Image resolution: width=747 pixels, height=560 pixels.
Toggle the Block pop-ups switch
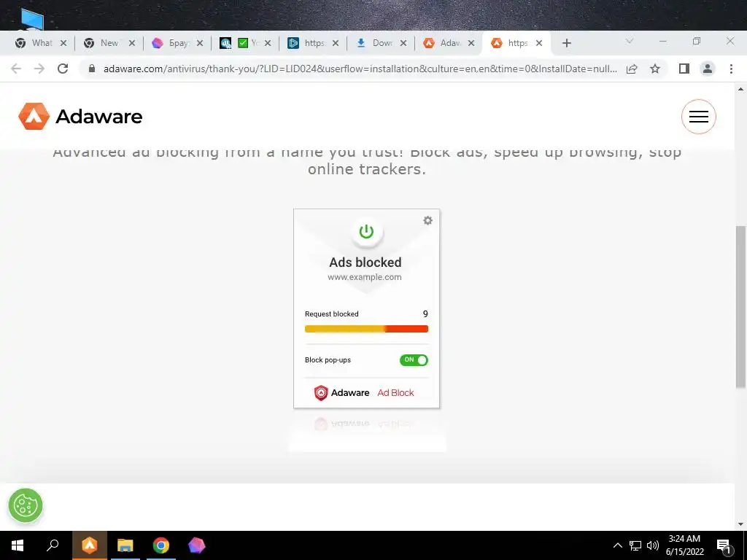[414, 360]
